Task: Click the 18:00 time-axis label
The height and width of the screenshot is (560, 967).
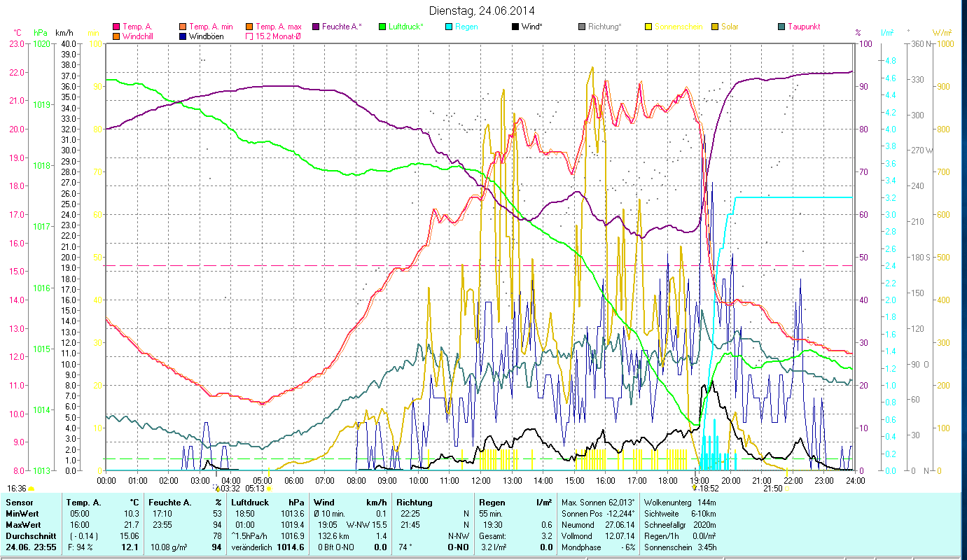Action: (x=668, y=480)
